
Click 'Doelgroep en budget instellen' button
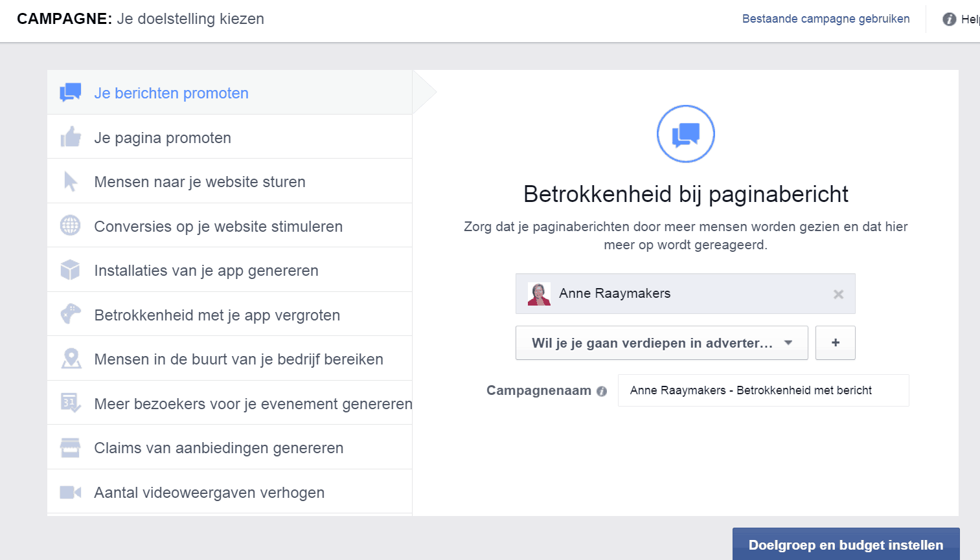846,544
